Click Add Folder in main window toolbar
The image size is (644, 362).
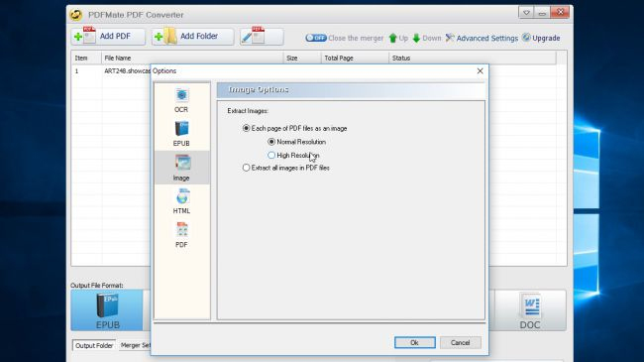192,37
